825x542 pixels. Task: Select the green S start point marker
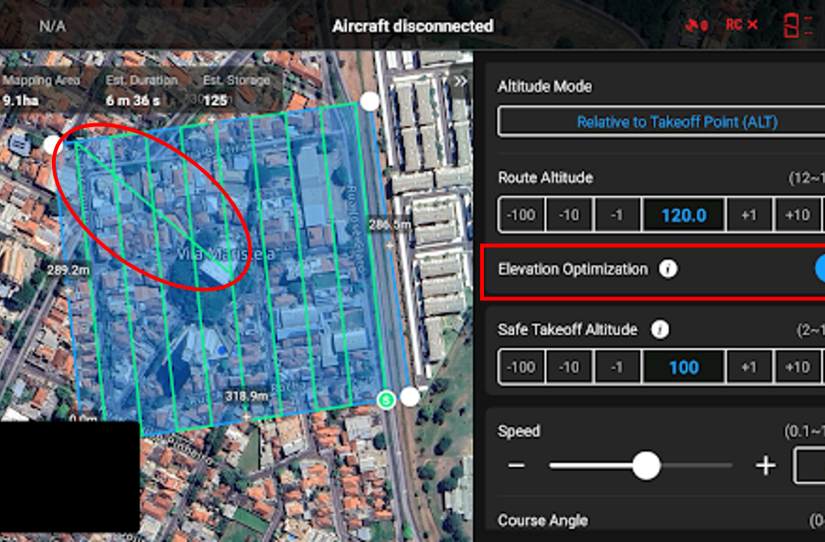(x=386, y=399)
